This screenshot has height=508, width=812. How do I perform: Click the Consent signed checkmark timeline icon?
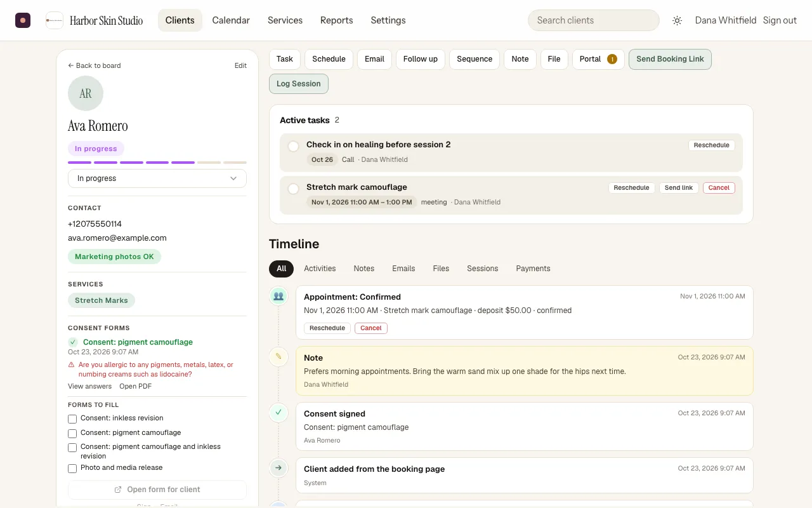(x=278, y=413)
